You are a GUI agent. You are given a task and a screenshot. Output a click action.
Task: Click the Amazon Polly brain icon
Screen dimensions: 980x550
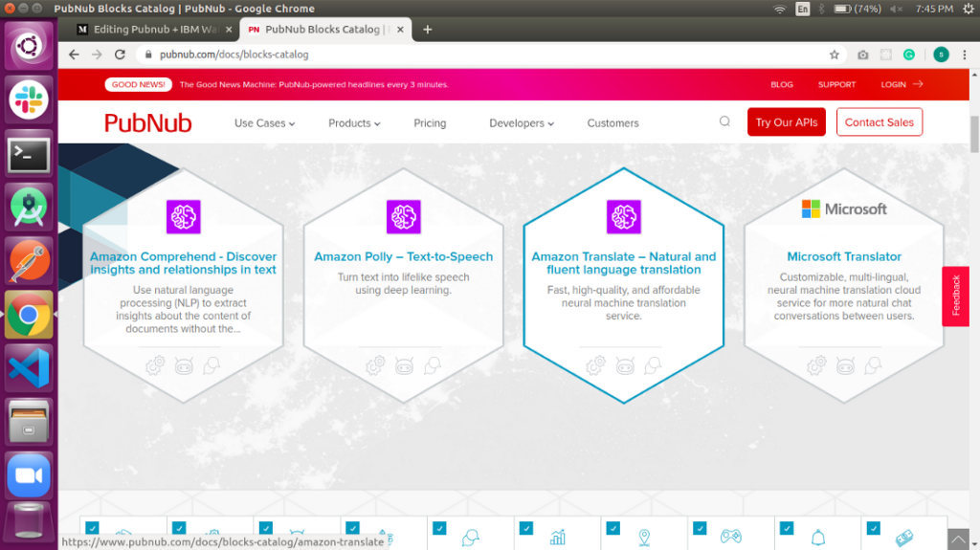click(x=403, y=217)
